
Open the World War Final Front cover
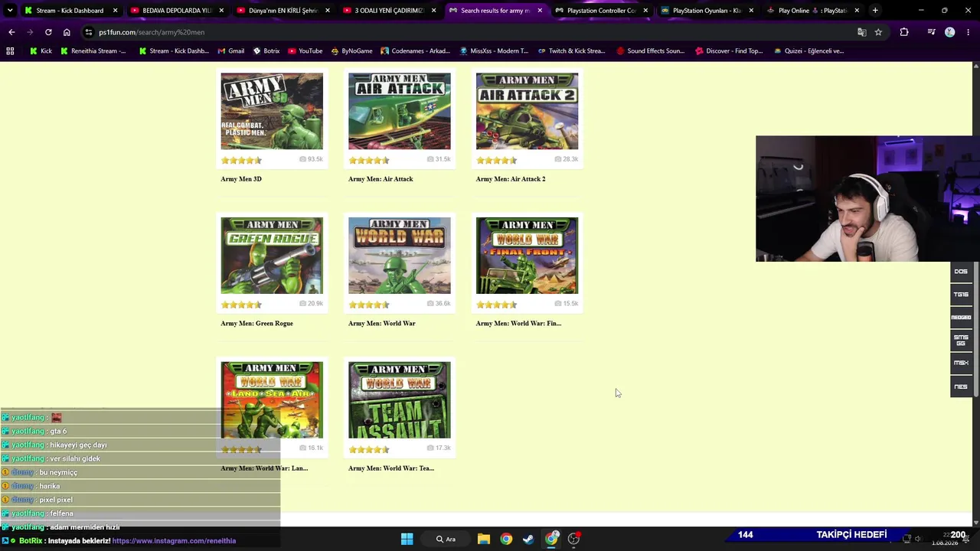(527, 256)
